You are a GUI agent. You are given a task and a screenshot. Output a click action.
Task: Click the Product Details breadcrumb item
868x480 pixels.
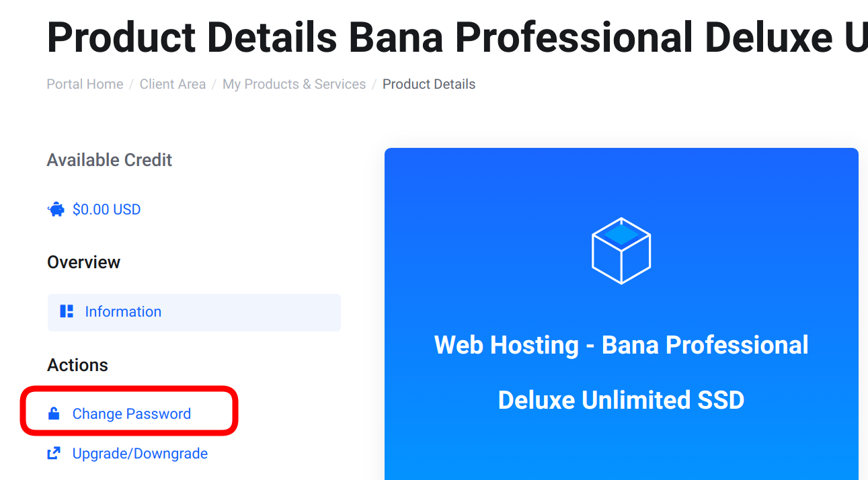(x=429, y=84)
